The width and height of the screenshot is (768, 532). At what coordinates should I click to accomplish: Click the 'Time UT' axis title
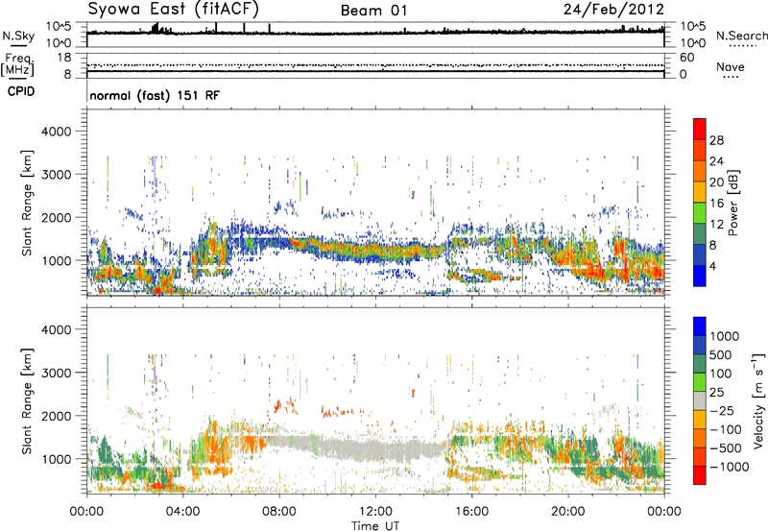375,525
